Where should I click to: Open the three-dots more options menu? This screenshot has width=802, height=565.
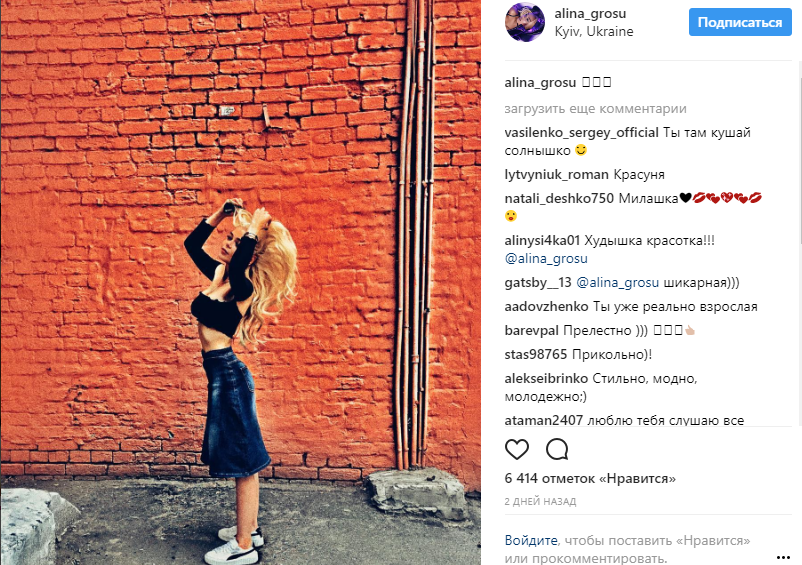point(783,557)
